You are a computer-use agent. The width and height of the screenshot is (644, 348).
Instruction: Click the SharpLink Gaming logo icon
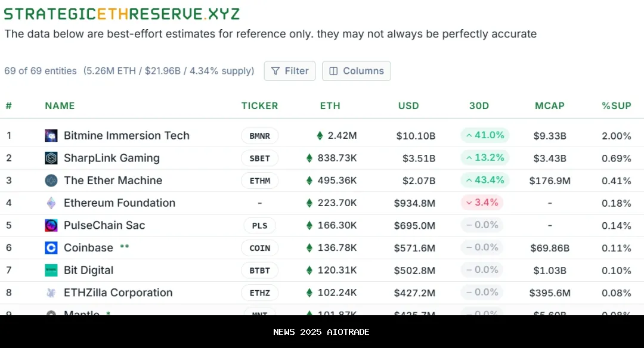pos(51,159)
